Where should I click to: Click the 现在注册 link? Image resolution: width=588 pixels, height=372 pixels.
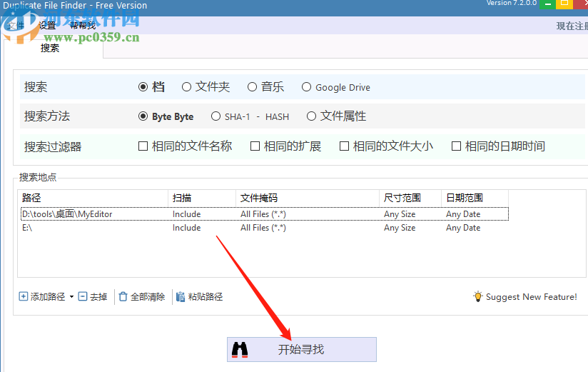point(572,26)
